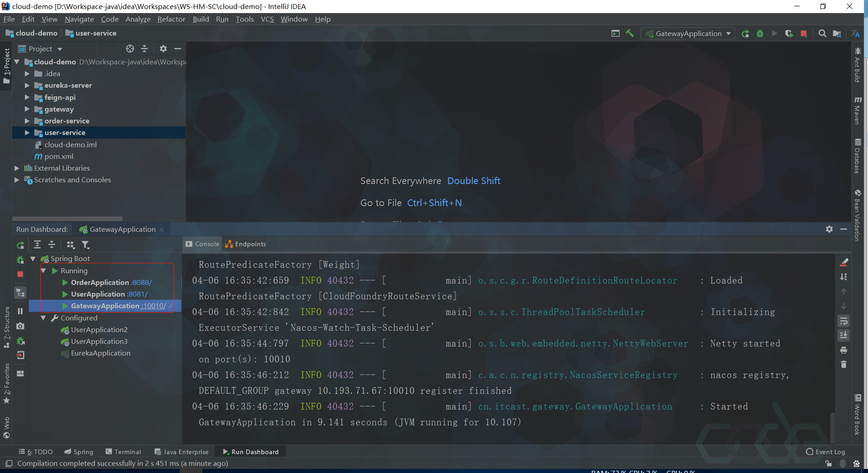
Task: Toggle pause output button in Run Dashboard
Action: pos(20,311)
